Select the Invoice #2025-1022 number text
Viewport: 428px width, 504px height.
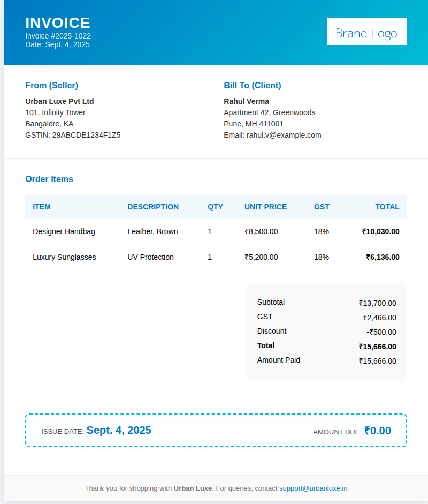point(58,36)
